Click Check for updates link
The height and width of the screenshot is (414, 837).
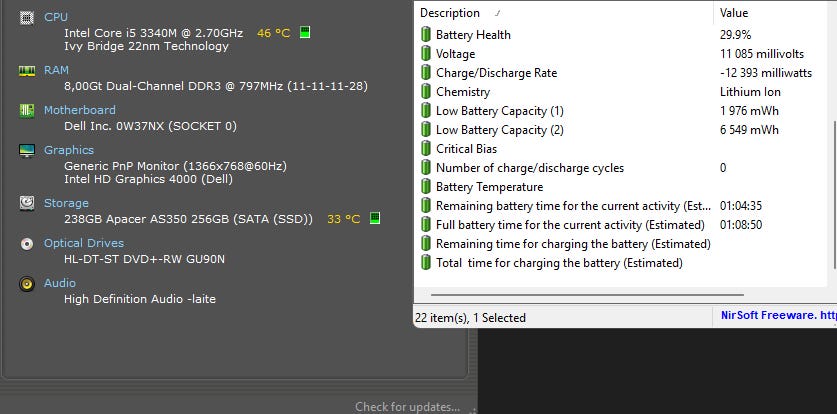[407, 407]
